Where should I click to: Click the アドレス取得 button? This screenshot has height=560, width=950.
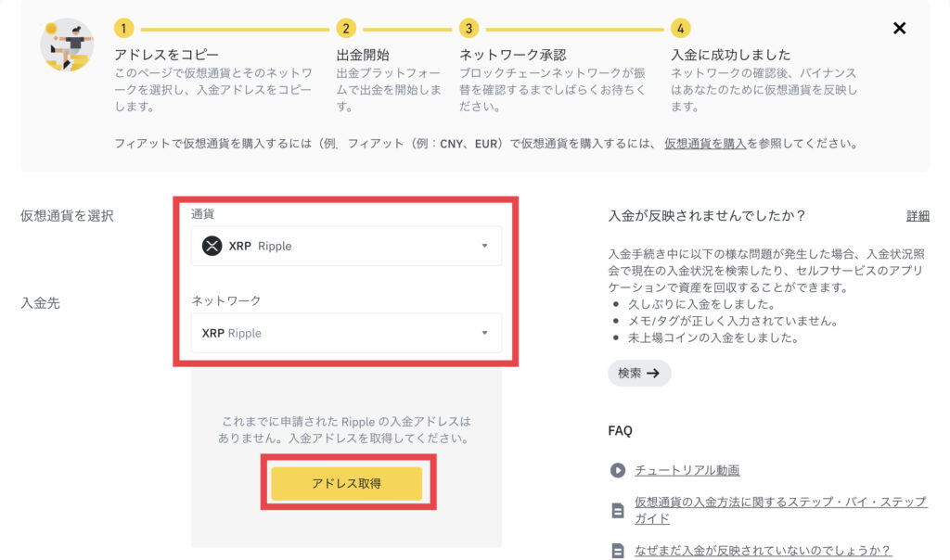pyautogui.click(x=346, y=483)
